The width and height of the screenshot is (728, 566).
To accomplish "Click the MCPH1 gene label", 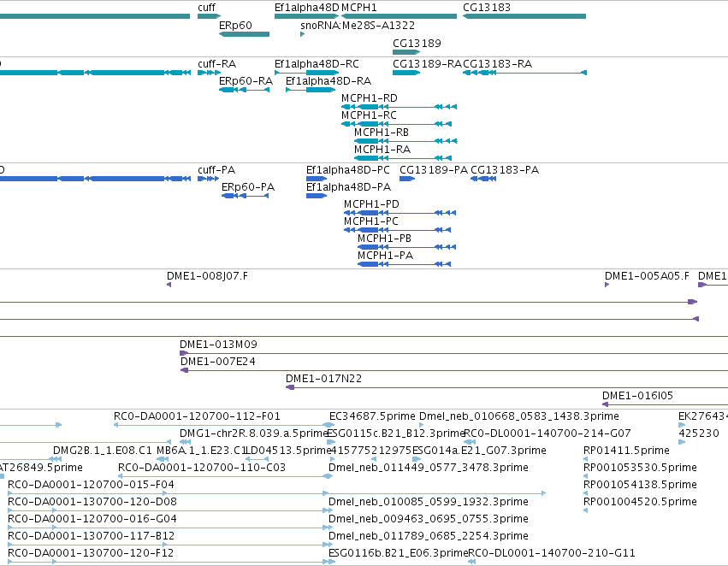I will point(359,8).
